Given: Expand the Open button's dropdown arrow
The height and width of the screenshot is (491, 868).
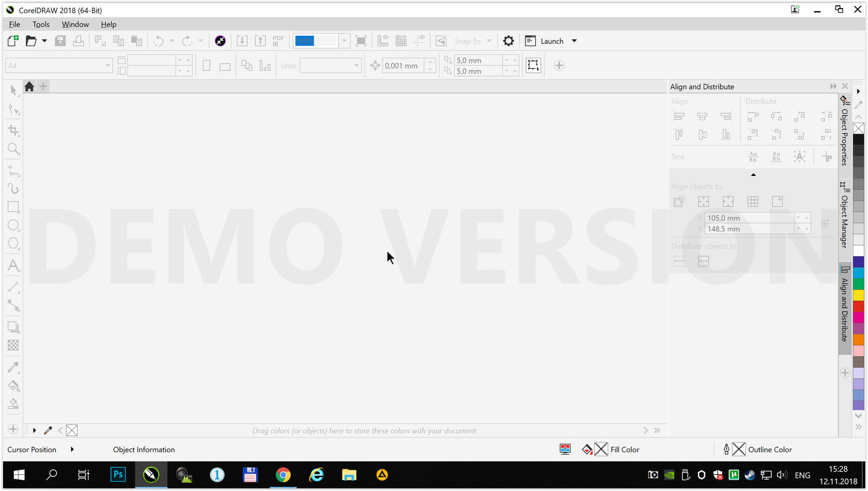Looking at the screenshot, I should [x=44, y=40].
